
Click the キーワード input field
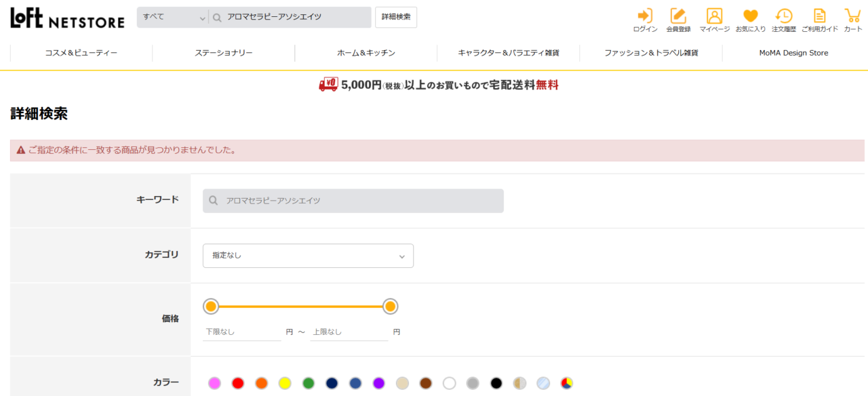tap(353, 201)
